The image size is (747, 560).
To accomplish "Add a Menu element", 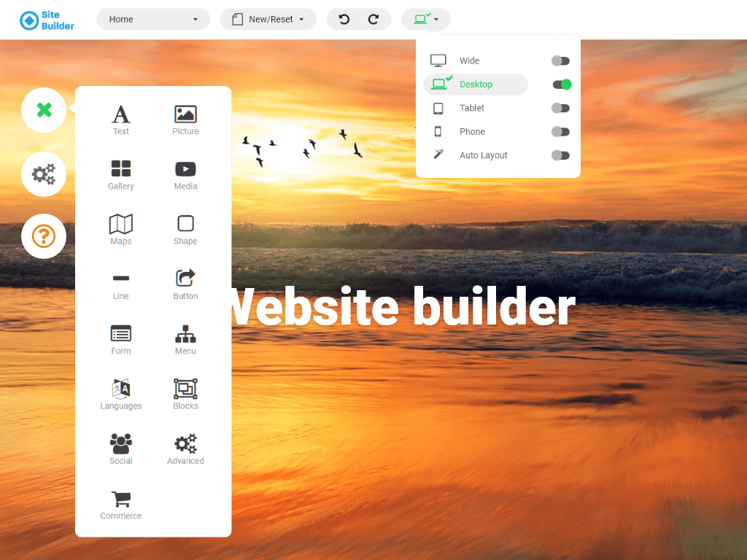I will pyautogui.click(x=185, y=340).
